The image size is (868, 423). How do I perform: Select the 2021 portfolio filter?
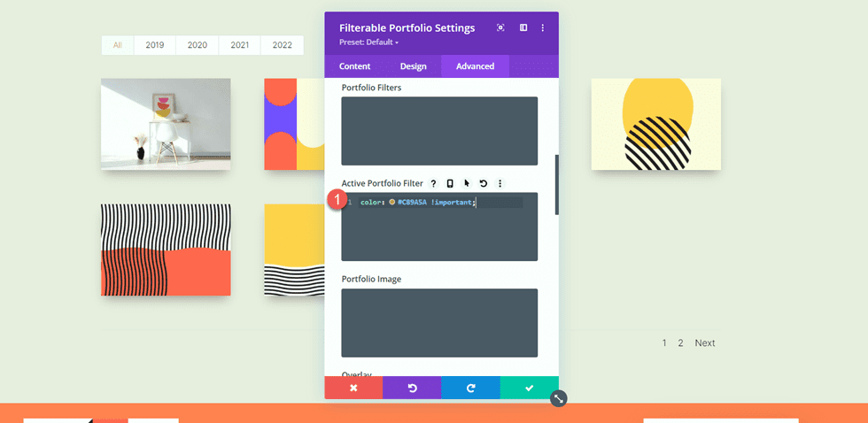coord(239,45)
